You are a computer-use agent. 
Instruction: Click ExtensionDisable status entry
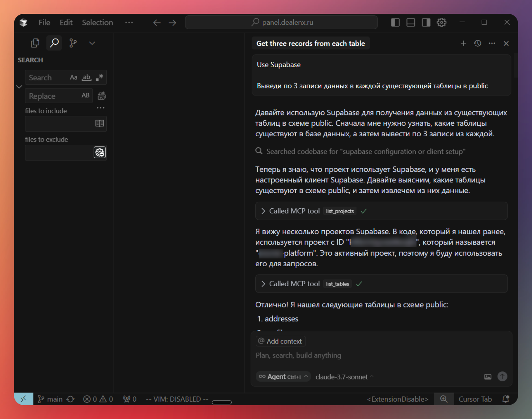(x=398, y=399)
